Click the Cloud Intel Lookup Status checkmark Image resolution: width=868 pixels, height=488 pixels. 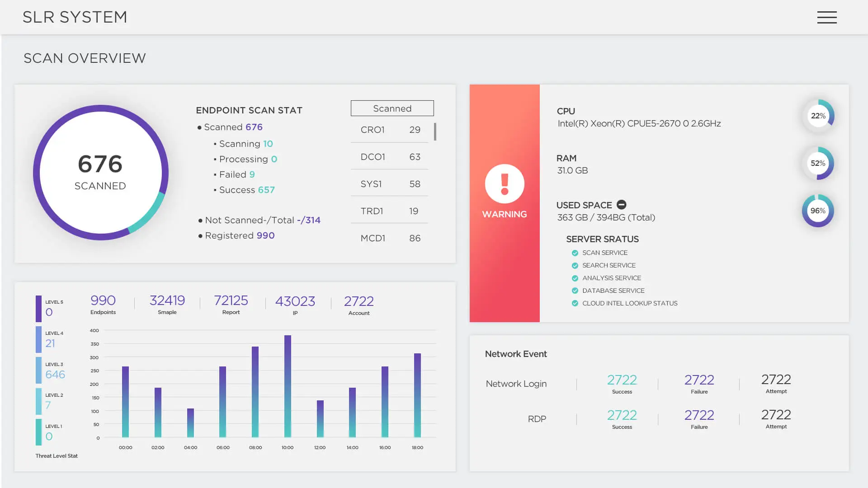(575, 304)
